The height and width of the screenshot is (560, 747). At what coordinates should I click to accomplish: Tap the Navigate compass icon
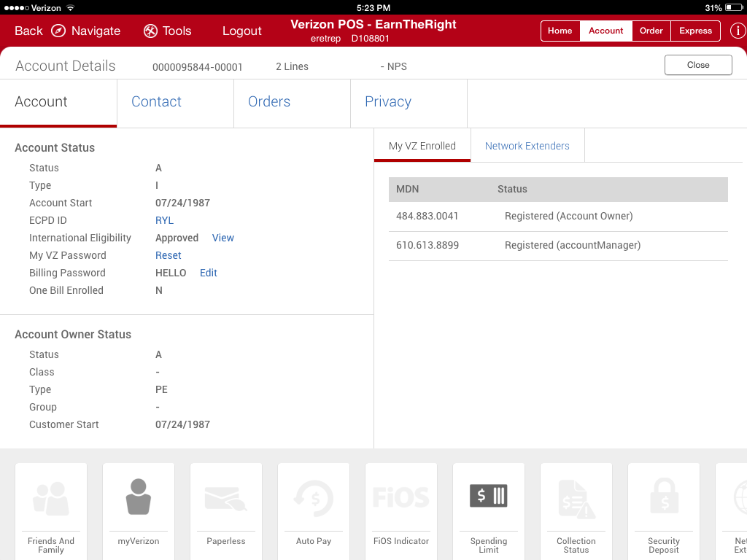58,31
